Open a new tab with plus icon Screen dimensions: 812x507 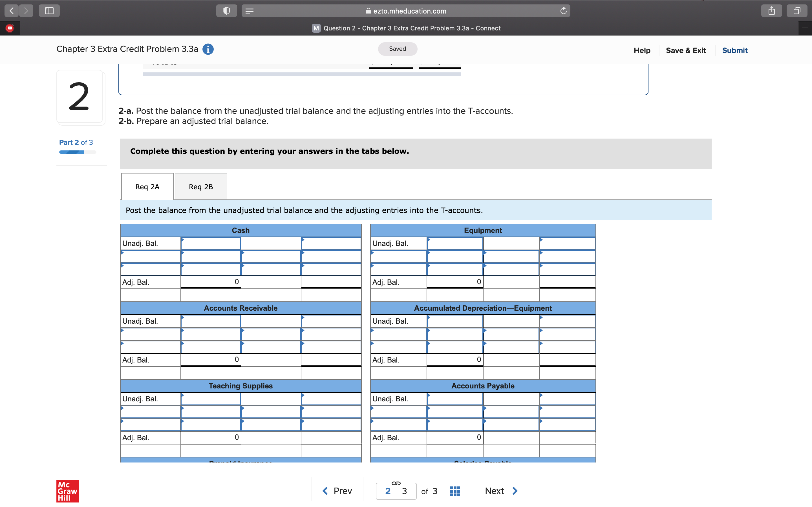coord(805,28)
